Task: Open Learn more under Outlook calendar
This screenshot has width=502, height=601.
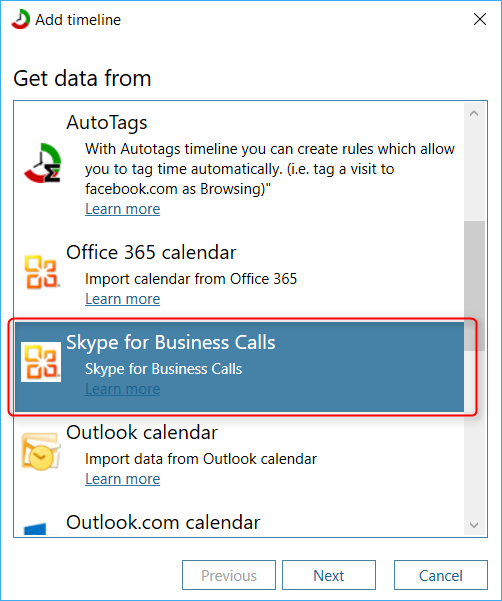Action: coord(123,479)
